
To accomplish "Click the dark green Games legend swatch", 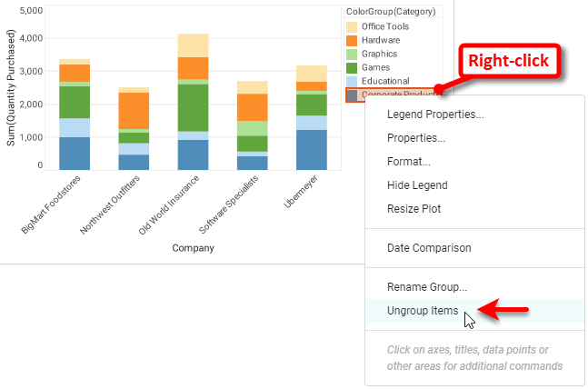I will tap(352, 67).
